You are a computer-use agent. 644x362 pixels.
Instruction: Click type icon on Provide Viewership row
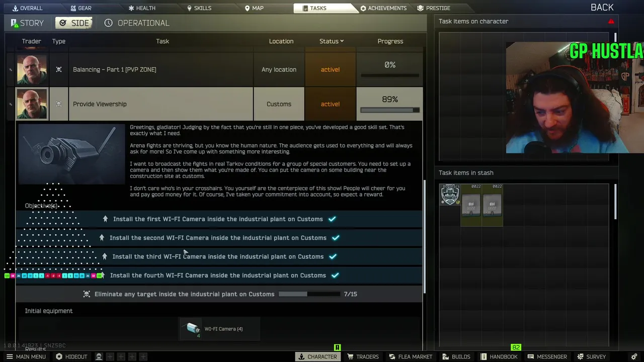coord(59,104)
